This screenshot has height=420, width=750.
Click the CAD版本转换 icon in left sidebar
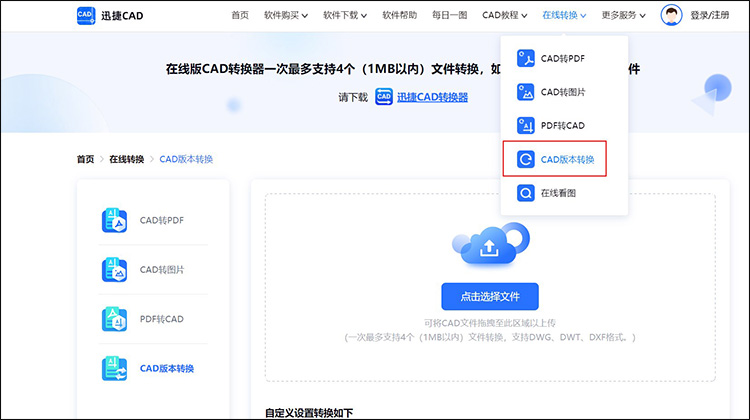click(x=114, y=368)
